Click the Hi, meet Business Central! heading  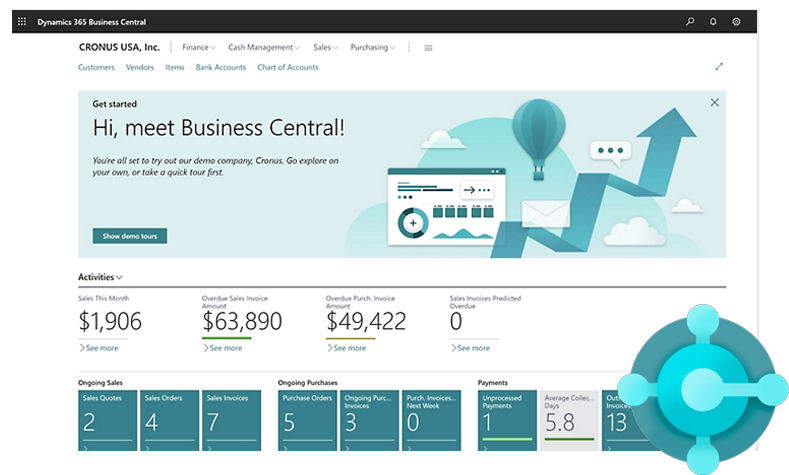click(218, 128)
